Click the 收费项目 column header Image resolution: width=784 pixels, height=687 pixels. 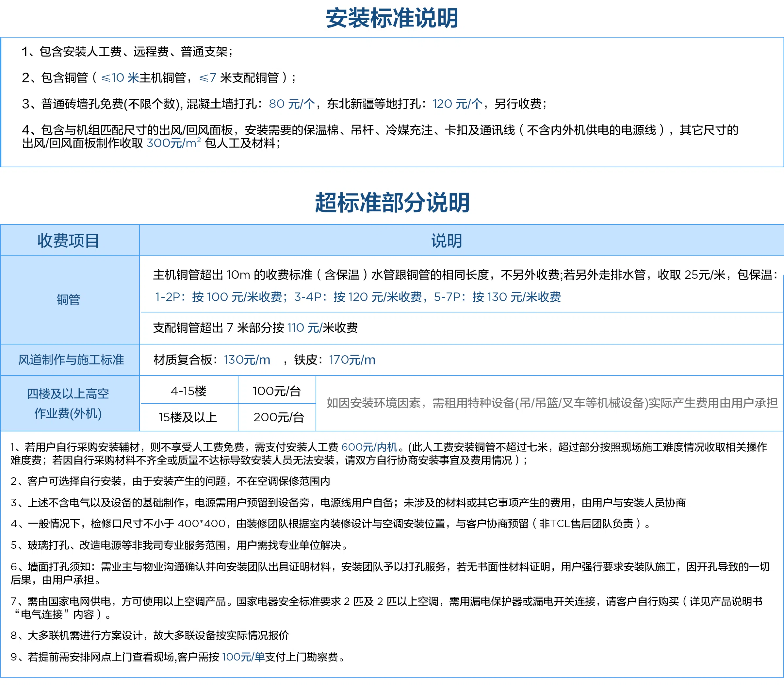pyautogui.click(x=69, y=241)
